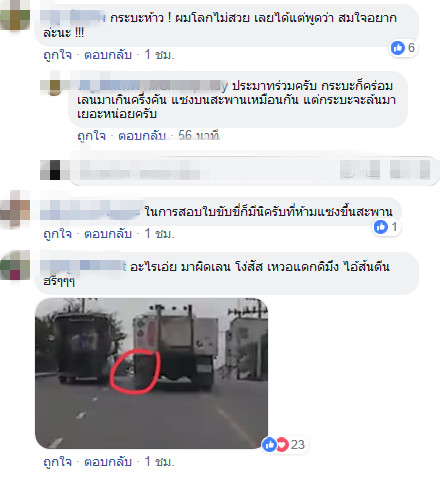
Task: Click the like count icon showing 6
Action: pos(397,48)
